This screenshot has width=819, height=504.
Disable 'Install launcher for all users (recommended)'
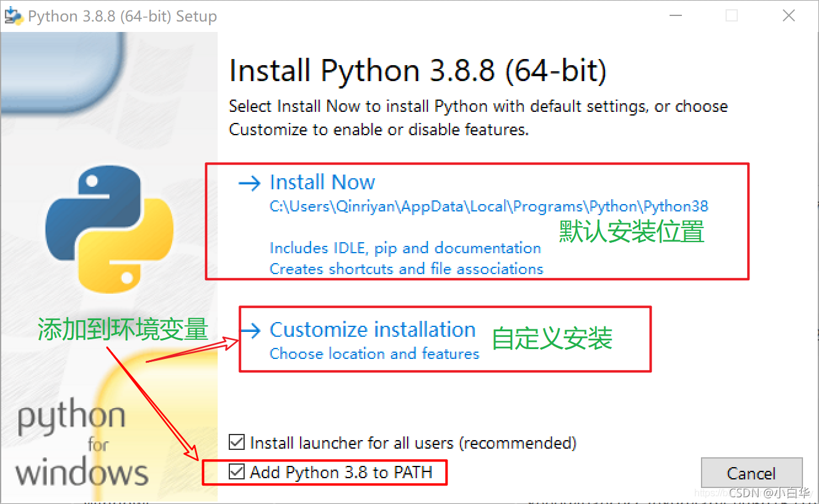coord(237,443)
